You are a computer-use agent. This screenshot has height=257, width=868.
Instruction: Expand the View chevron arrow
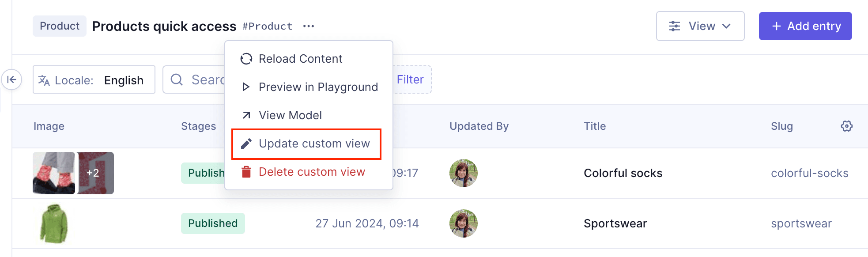coord(726,26)
